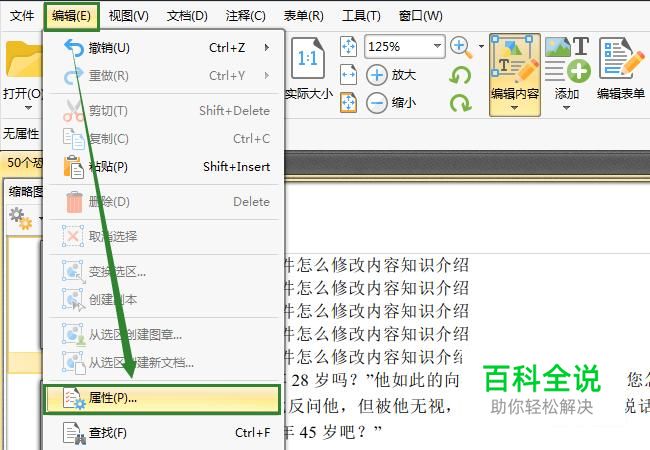This screenshot has height=450, width=650.
Task: Click the magnifier zoom tool icon
Action: point(461,47)
